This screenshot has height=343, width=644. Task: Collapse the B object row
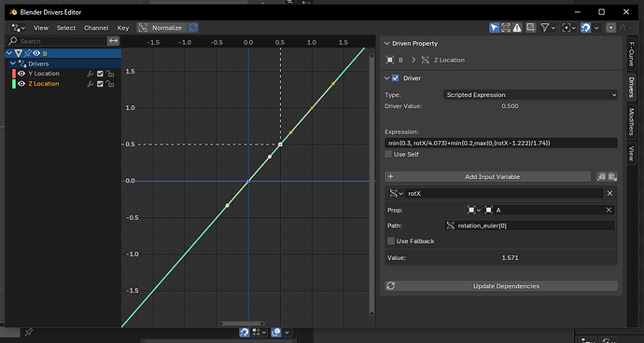pos(9,53)
